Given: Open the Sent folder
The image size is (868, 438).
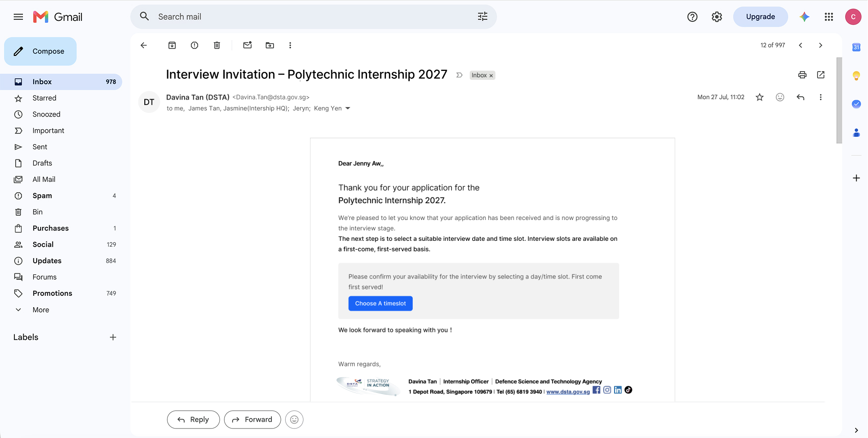Looking at the screenshot, I should (40, 147).
